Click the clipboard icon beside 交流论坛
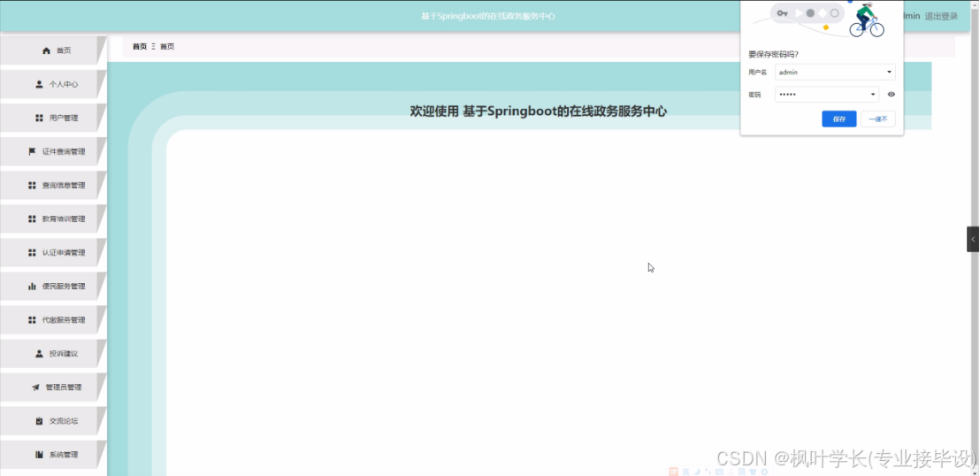 tap(40, 421)
